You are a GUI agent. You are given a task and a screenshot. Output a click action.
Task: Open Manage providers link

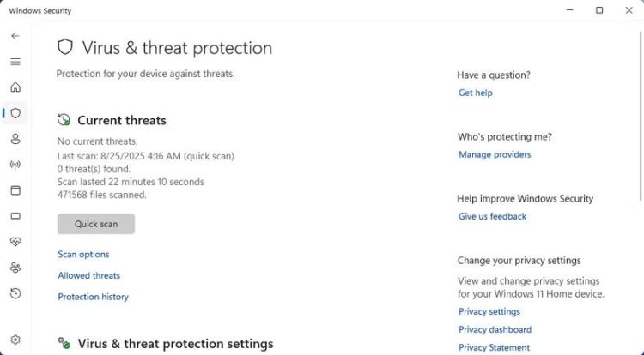click(495, 155)
